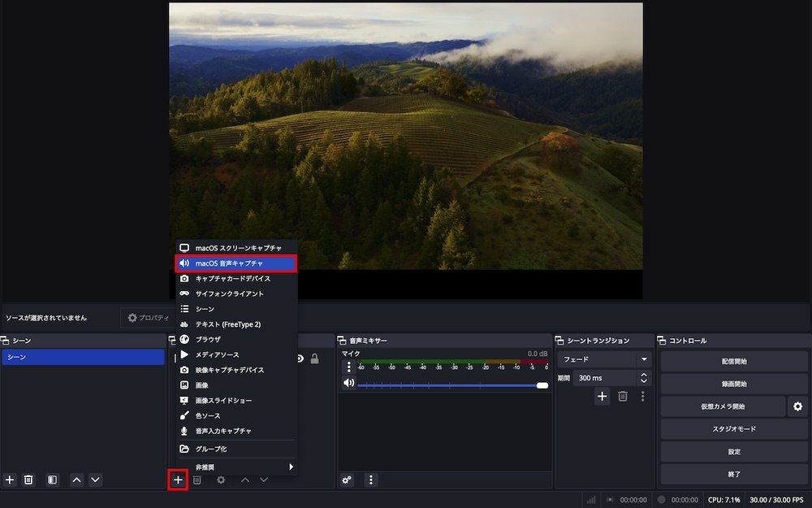Mute the マイク speaker icon
This screenshot has height=508, width=812.
[349, 383]
